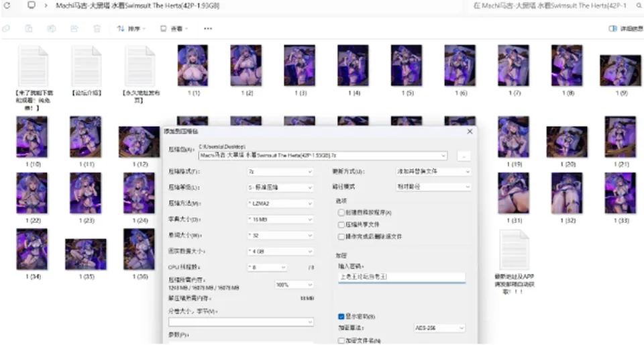
Task: Select image thumbnail 1 (20)
Action: pos(567,142)
